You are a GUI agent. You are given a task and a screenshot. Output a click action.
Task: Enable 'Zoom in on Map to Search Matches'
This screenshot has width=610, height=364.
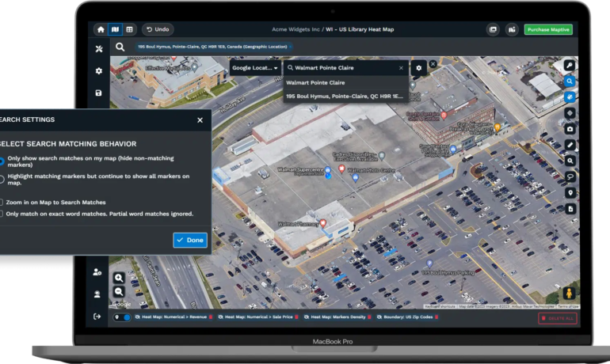2,203
